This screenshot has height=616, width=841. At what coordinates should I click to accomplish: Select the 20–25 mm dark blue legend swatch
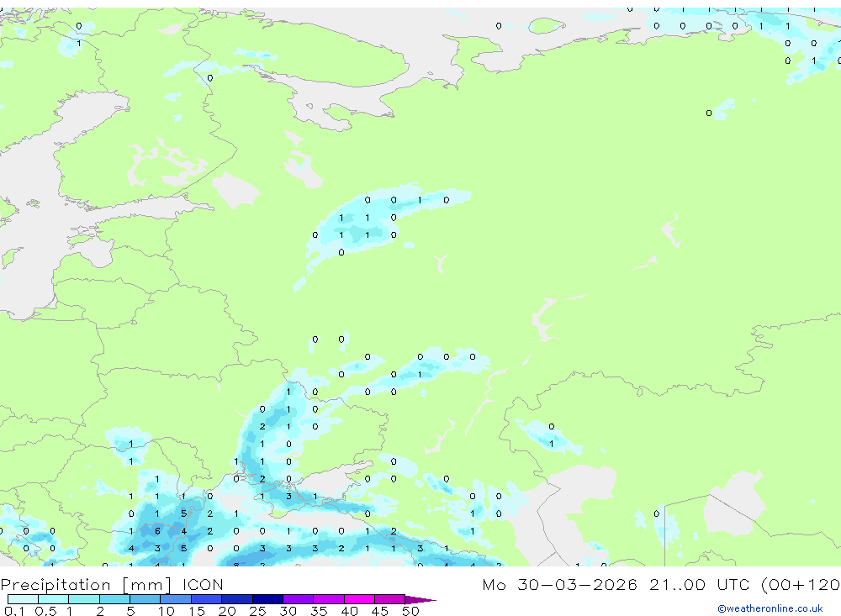pyautogui.click(x=237, y=599)
